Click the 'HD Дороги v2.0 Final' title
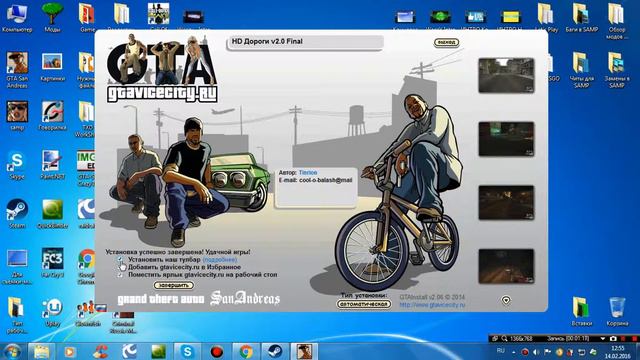 [x=267, y=41]
